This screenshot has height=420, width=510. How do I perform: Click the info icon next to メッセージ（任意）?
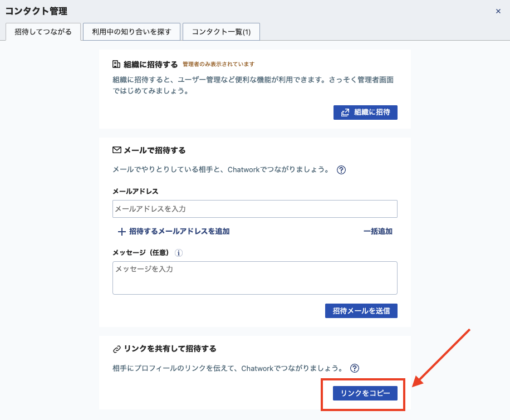point(179,253)
